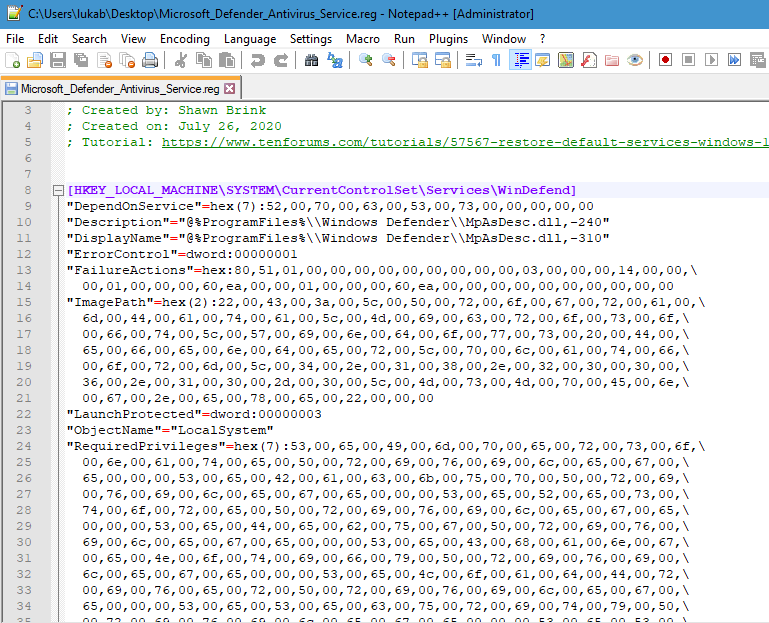769x623 pixels.
Task: Toggle synchronized horizontal scrolling
Action: coord(442,60)
